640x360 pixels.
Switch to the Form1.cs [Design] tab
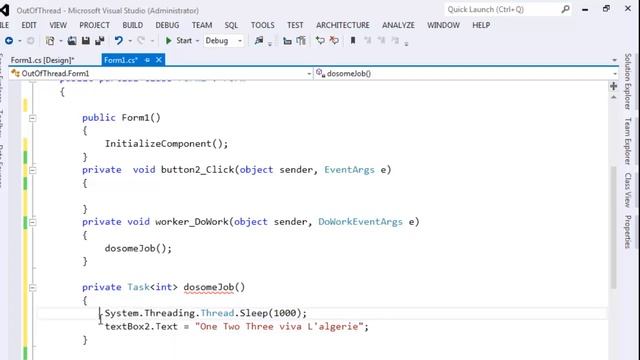click(42, 60)
